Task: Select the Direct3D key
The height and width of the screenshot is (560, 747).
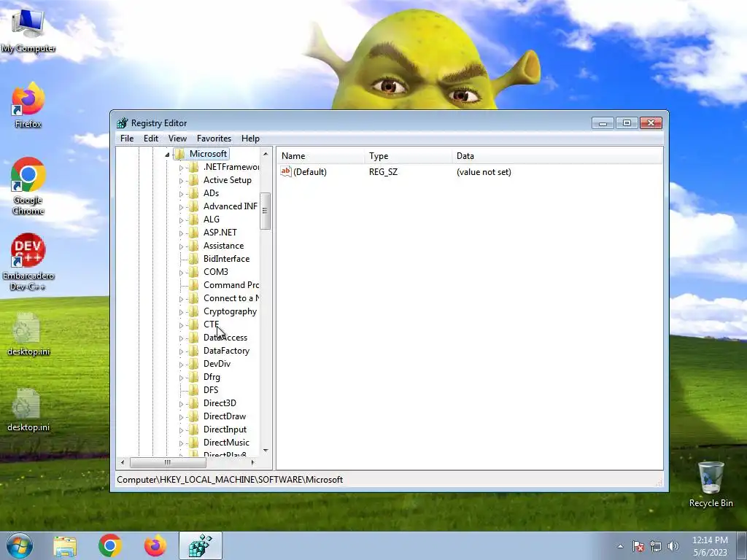Action: pyautogui.click(x=220, y=402)
